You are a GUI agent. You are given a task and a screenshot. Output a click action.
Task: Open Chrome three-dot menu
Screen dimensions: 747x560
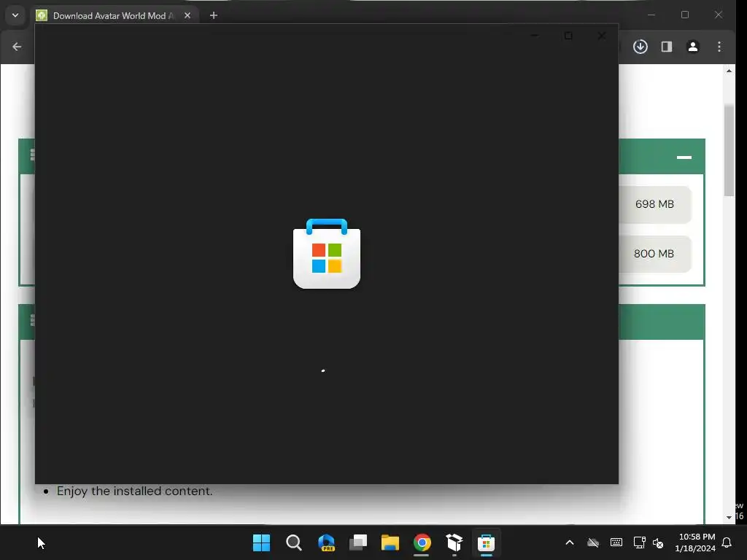(x=719, y=47)
